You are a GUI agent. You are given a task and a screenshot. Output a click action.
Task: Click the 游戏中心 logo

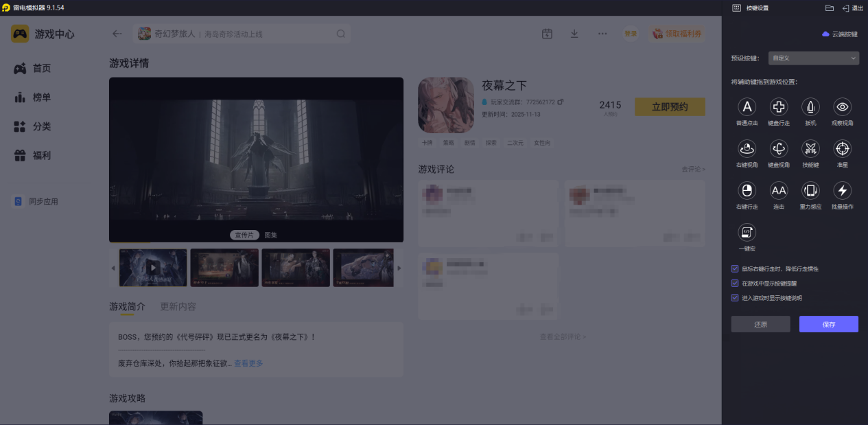point(43,34)
